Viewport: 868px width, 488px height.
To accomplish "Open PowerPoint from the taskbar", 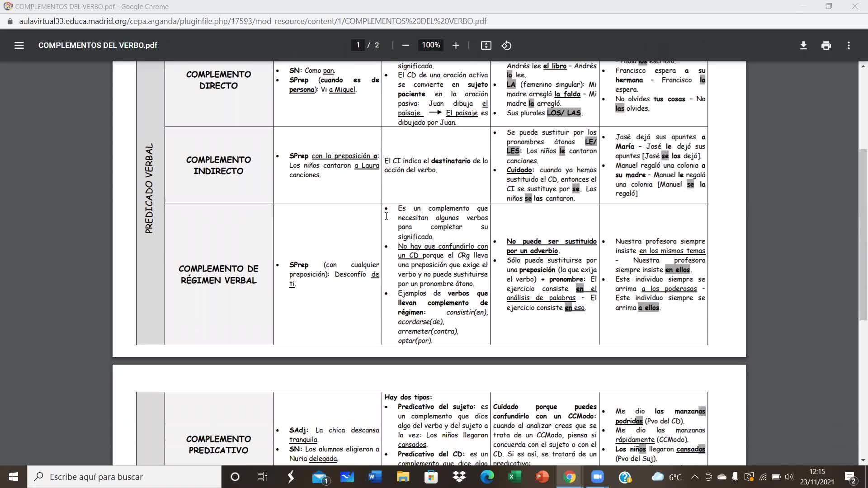I will point(542,477).
